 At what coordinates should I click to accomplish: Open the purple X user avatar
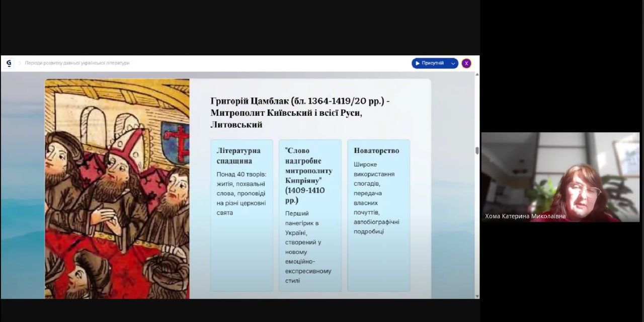click(x=466, y=63)
